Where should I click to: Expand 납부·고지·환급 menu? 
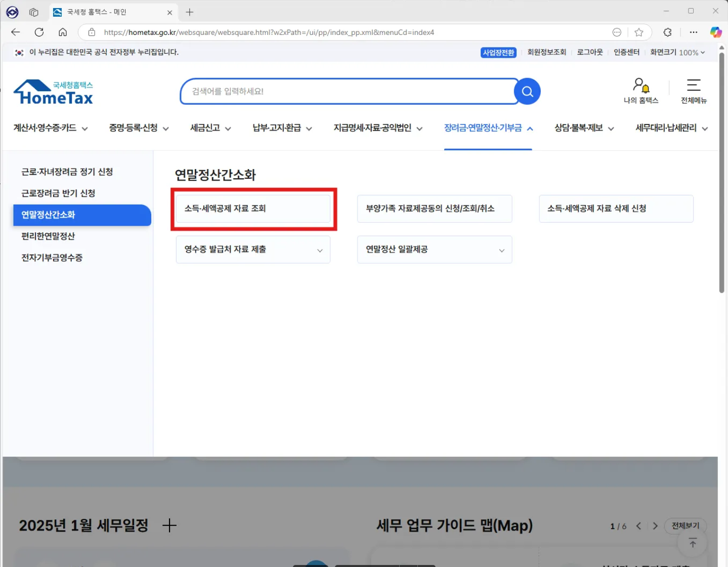(x=282, y=128)
